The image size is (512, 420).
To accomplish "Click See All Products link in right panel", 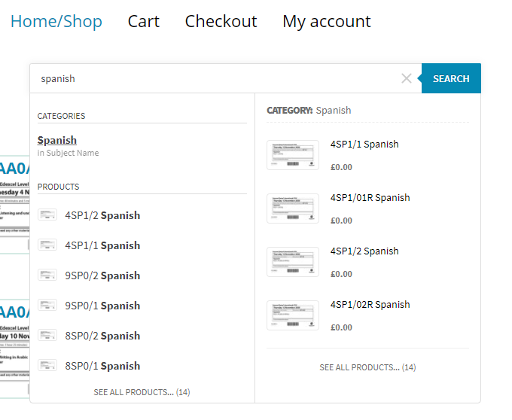I will 367,367.
